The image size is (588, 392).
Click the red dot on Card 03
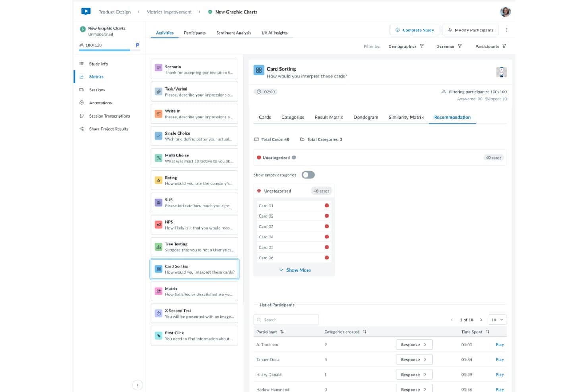tap(327, 226)
